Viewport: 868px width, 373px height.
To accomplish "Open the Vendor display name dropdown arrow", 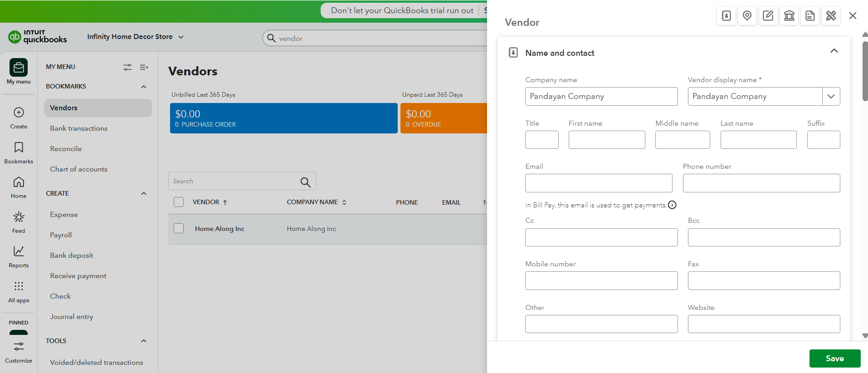I will [x=831, y=96].
